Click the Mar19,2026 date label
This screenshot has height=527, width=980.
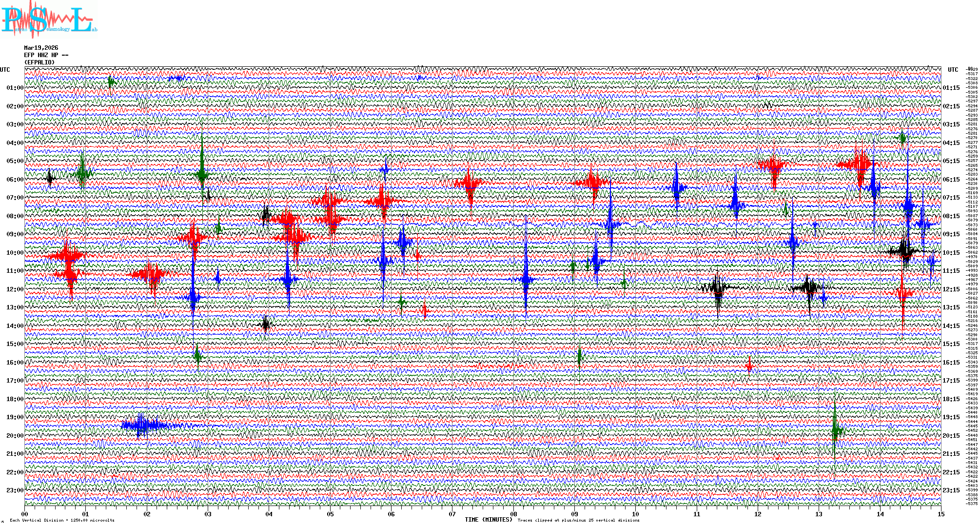(41, 48)
